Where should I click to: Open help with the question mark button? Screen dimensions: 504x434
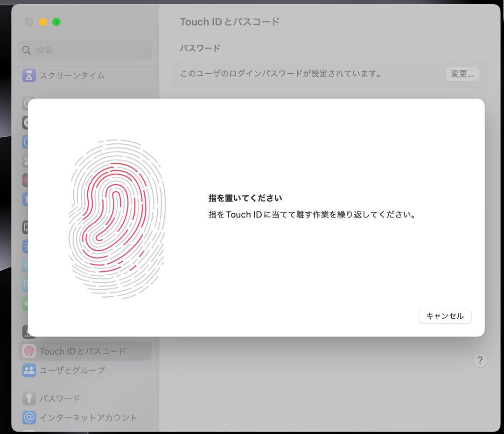pyautogui.click(x=479, y=360)
